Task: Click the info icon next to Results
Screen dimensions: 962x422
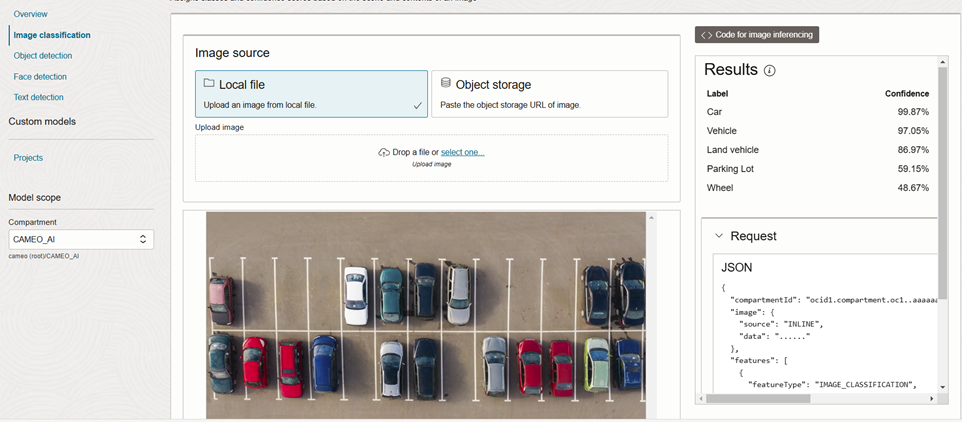Action: [769, 71]
